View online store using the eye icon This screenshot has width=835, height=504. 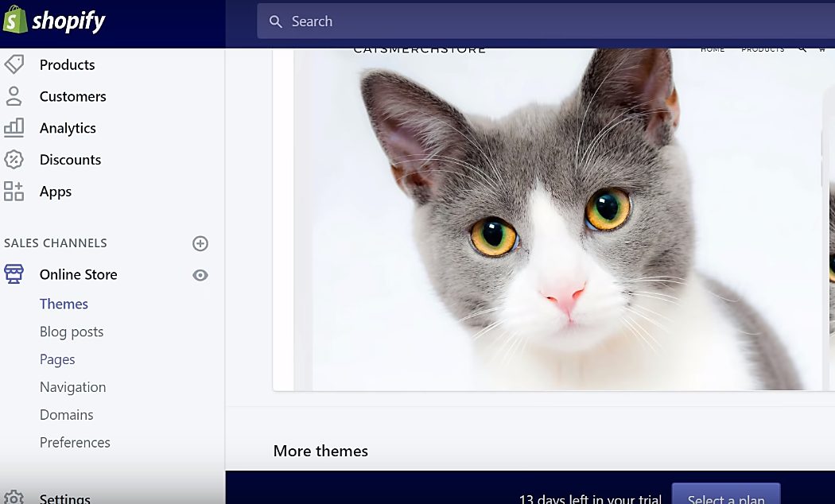coord(200,275)
